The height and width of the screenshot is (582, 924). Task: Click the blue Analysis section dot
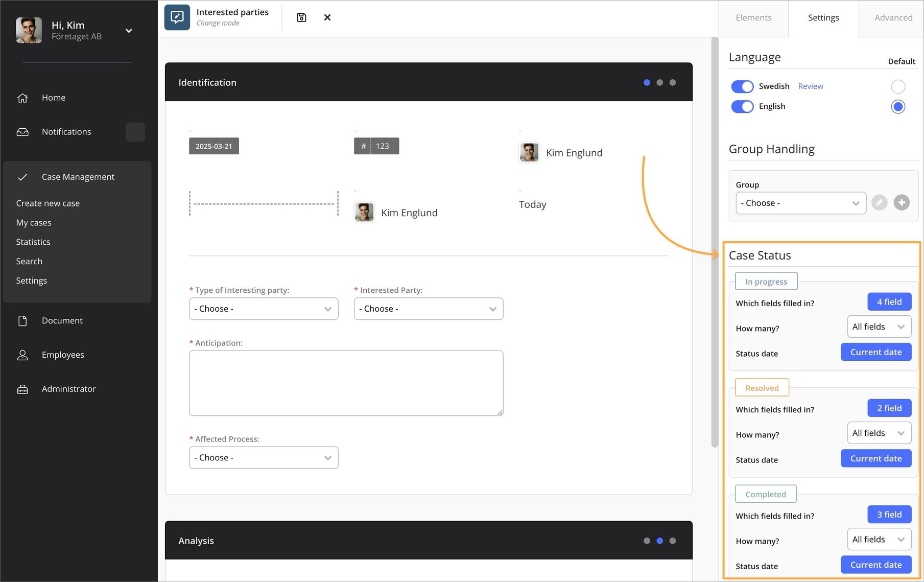(x=660, y=541)
